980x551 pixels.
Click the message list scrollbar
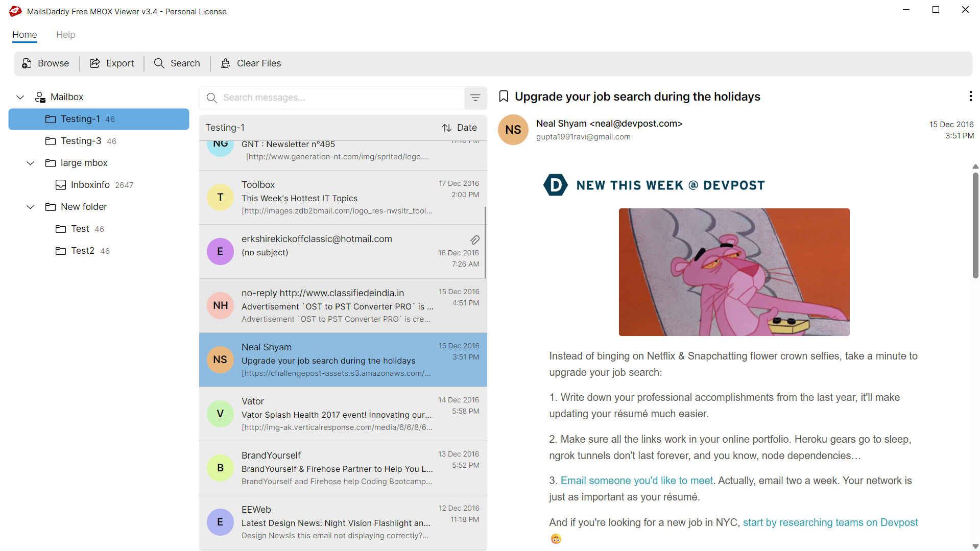coord(485,243)
